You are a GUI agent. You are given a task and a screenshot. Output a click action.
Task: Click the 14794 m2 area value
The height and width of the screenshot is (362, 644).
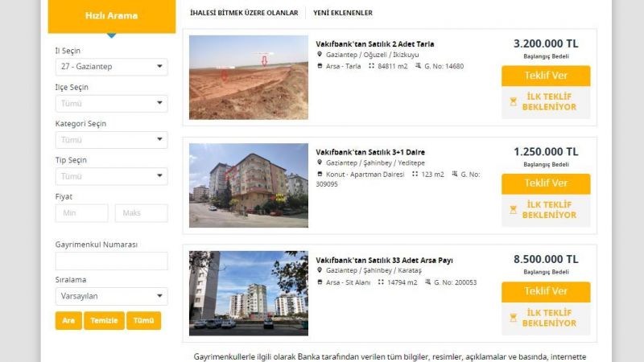[402, 282]
